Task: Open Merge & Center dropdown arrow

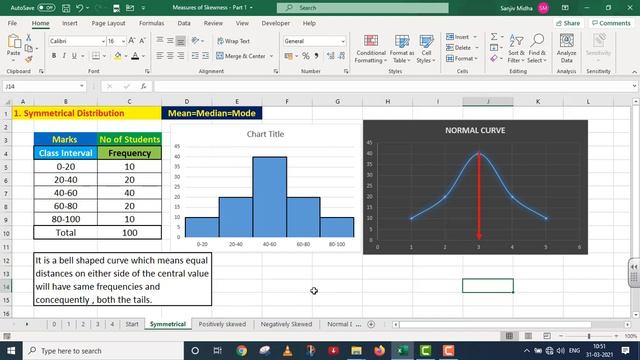Action: click(271, 56)
